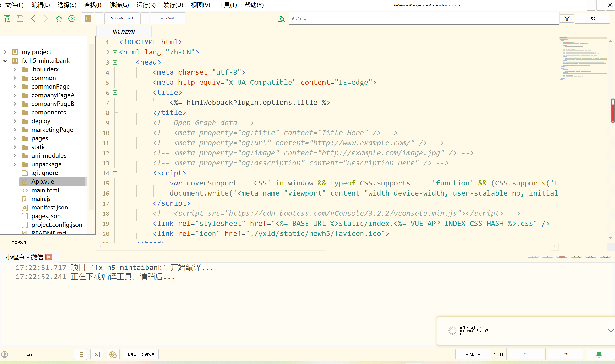Click the editor horizontal scrollbar

(215, 246)
